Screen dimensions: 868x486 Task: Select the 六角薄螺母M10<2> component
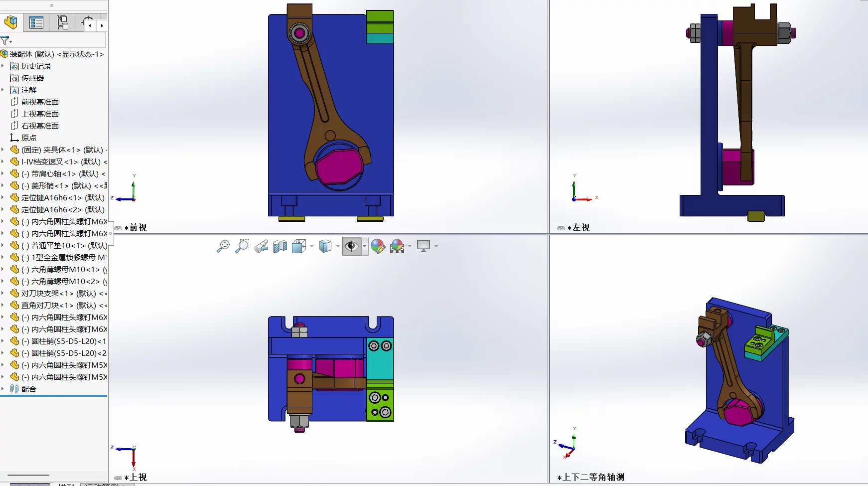tap(63, 281)
